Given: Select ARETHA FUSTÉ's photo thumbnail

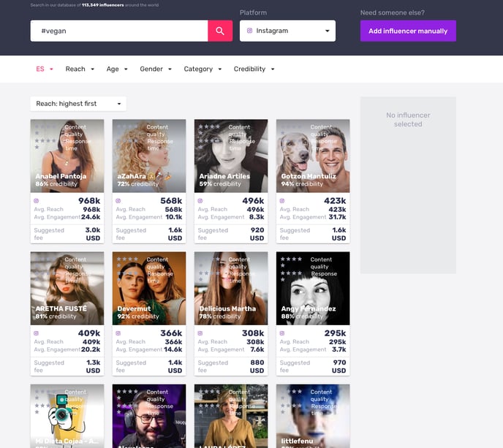Looking at the screenshot, I should [x=67, y=288].
